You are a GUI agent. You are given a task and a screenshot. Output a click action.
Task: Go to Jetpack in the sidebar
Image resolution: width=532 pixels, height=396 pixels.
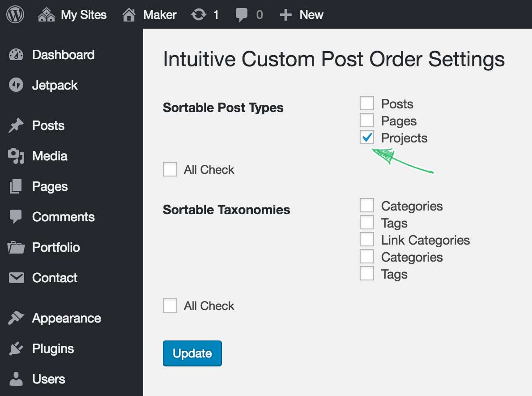coord(55,85)
